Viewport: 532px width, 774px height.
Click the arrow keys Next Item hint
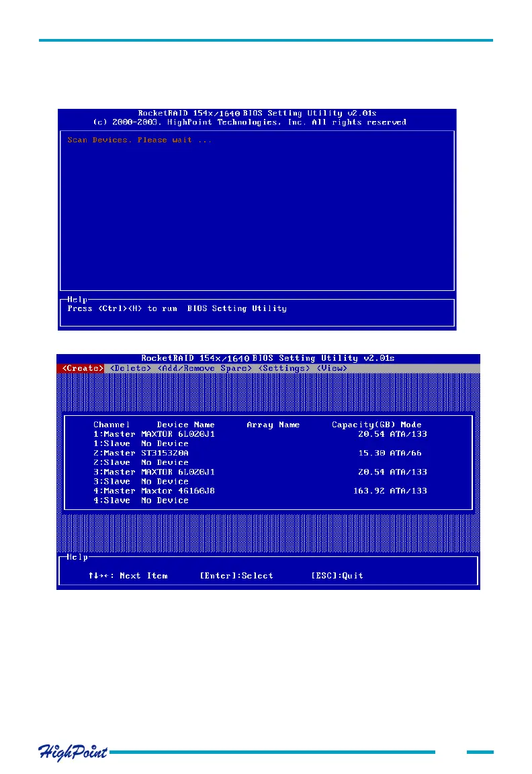[128, 576]
